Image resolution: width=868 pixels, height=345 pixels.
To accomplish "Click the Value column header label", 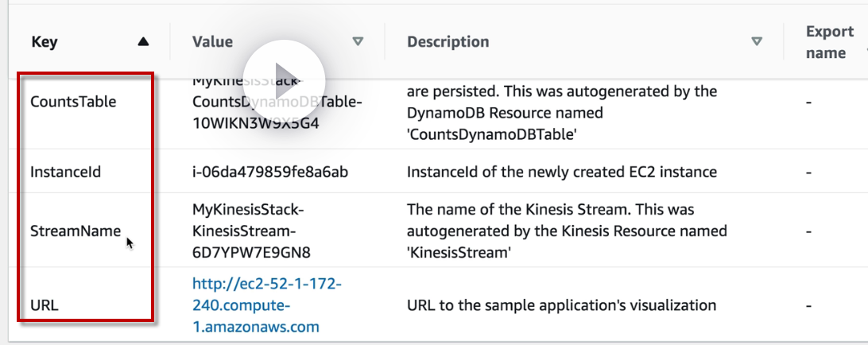I will (212, 41).
